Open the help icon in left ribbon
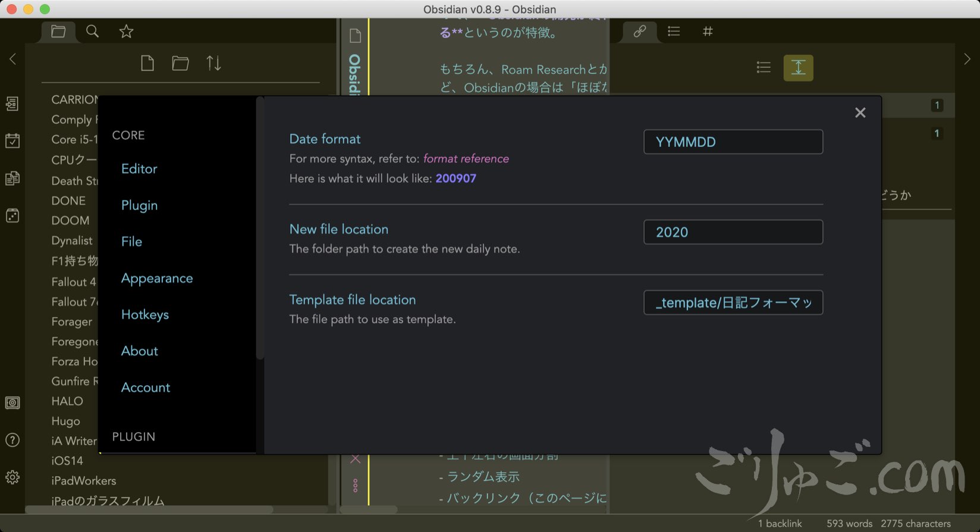The height and width of the screenshot is (532, 980). click(12, 440)
